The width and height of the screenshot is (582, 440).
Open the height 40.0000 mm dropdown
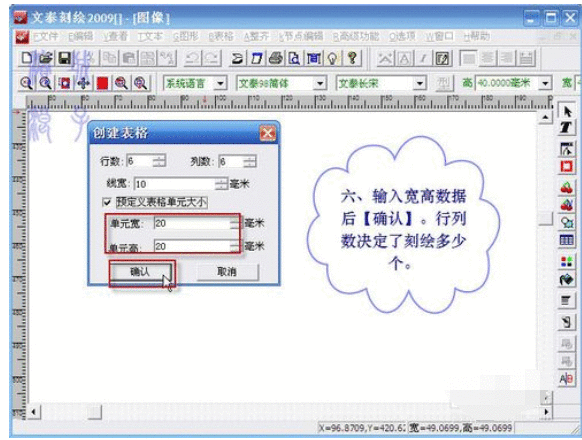click(545, 83)
